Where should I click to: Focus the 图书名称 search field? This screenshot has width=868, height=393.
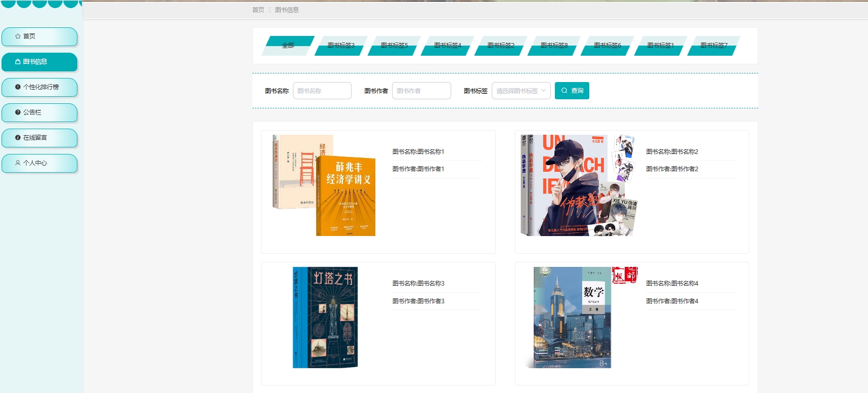[322, 91]
